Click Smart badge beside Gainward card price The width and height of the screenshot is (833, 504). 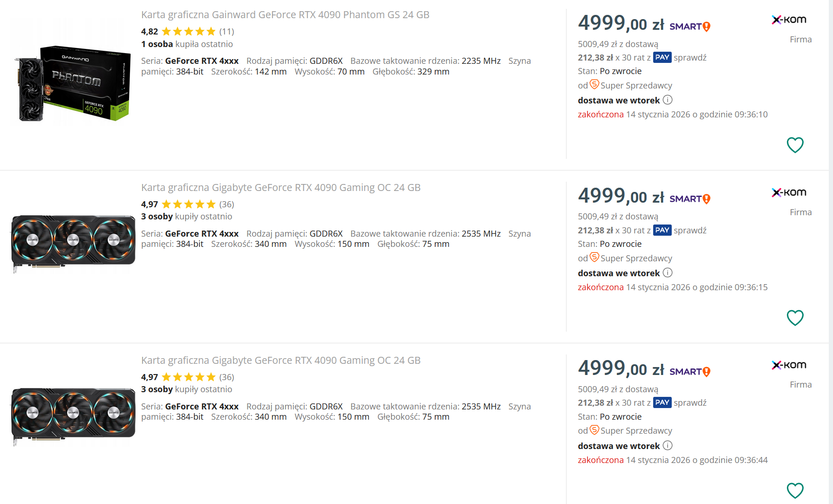tap(690, 27)
